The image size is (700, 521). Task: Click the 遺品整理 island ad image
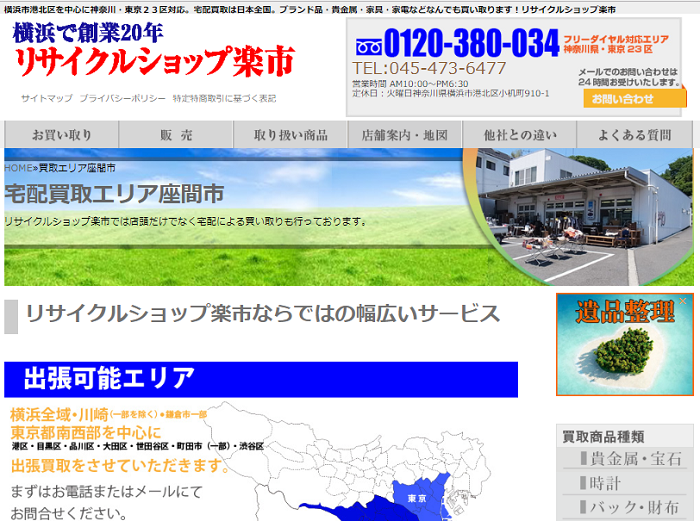tap(625, 344)
